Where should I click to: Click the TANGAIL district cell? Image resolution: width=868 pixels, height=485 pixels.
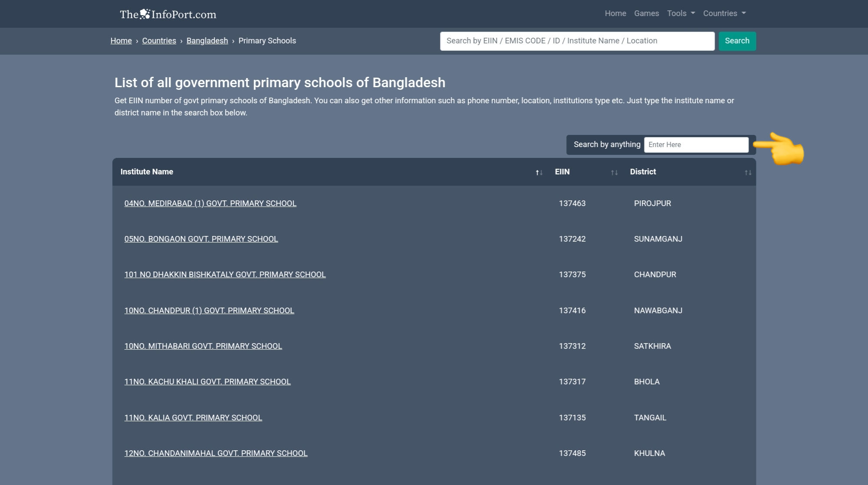click(x=650, y=418)
